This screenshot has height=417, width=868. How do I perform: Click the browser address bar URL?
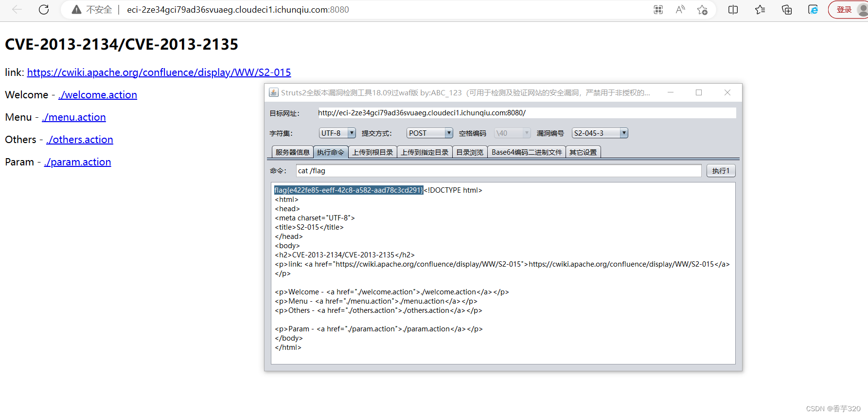coord(238,10)
